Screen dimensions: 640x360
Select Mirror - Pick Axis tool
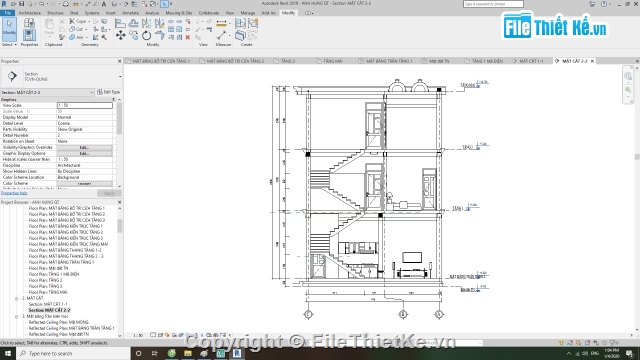(x=146, y=24)
